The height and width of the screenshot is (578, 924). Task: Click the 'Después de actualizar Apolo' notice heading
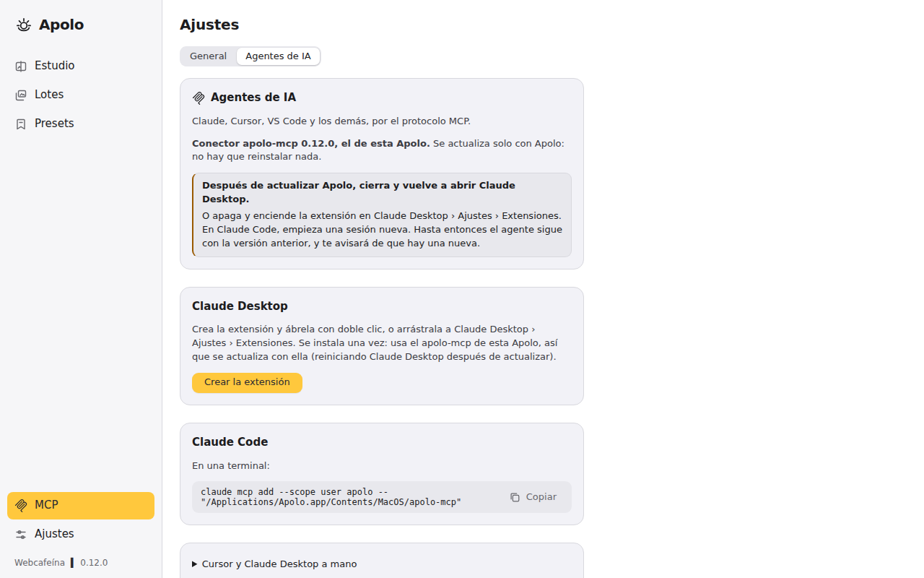point(359,192)
